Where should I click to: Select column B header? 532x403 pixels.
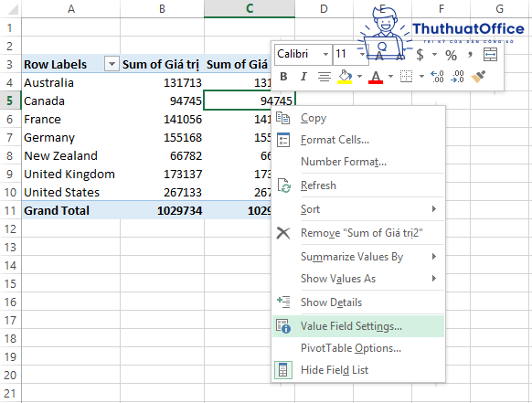(x=162, y=8)
